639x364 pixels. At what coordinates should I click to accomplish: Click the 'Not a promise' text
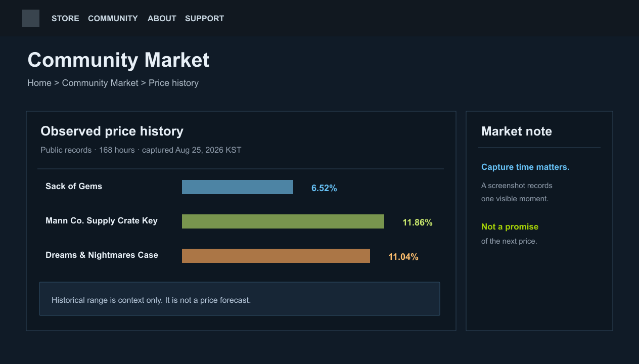click(x=510, y=226)
